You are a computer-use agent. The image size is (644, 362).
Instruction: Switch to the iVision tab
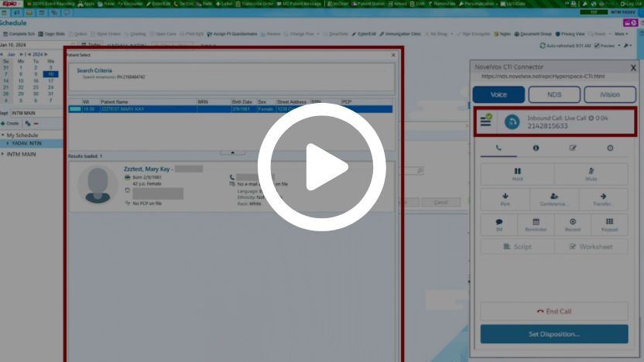coord(610,94)
